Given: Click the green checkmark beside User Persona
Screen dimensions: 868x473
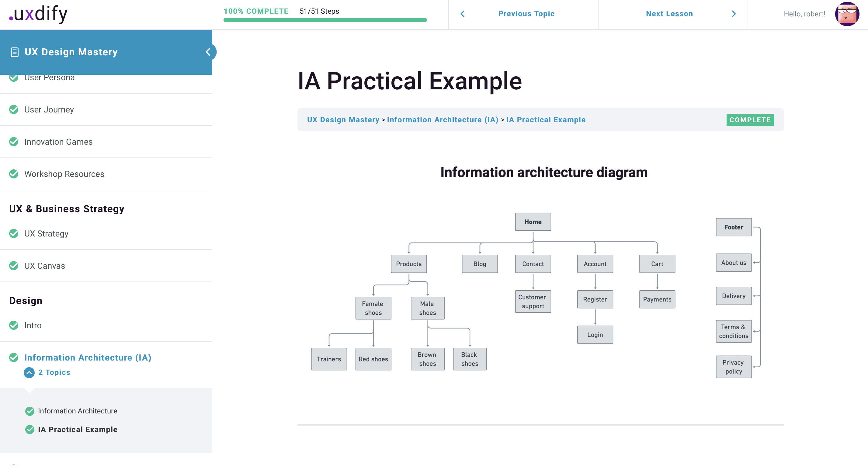Looking at the screenshot, I should click(14, 78).
